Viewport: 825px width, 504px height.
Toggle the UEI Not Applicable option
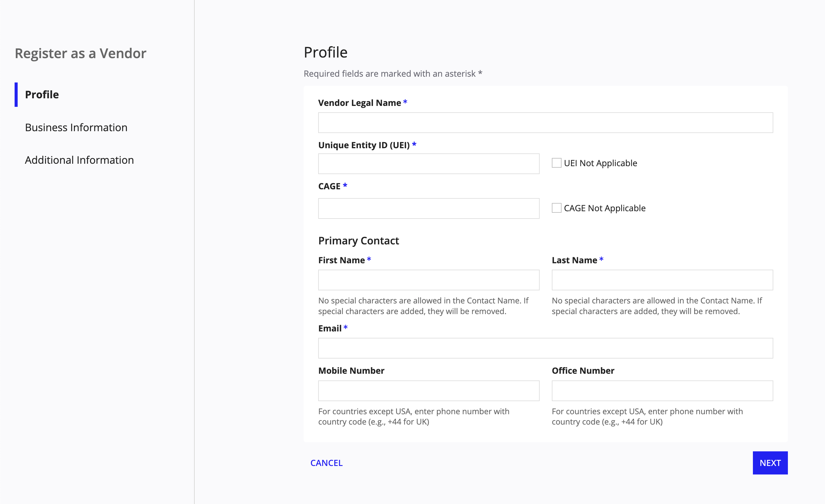pyautogui.click(x=556, y=163)
